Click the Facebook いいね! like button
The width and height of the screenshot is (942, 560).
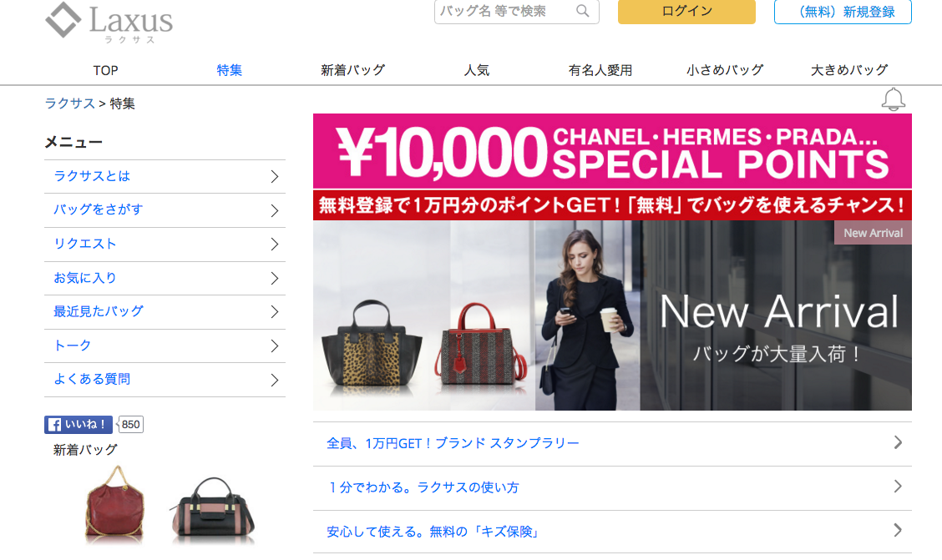pos(78,424)
